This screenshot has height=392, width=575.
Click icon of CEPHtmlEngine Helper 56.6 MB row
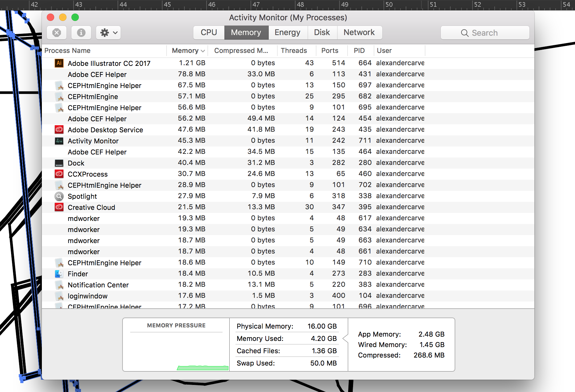[59, 107]
